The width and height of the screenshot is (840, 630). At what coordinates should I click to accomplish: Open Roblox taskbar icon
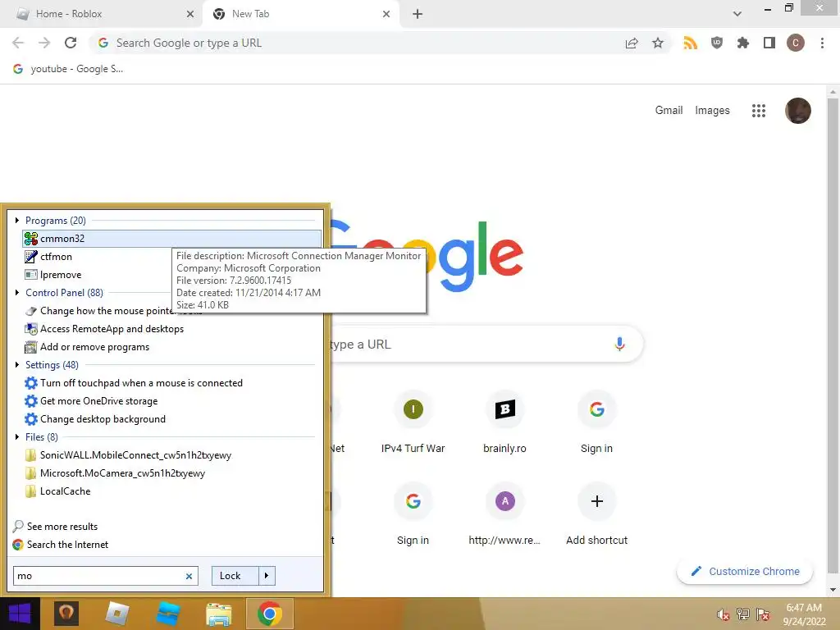point(116,614)
